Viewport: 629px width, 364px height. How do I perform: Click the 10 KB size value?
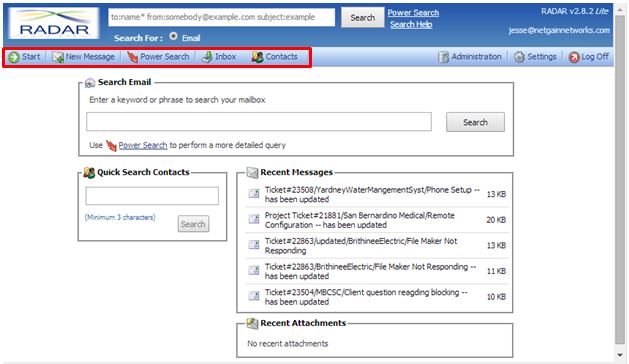click(x=496, y=297)
